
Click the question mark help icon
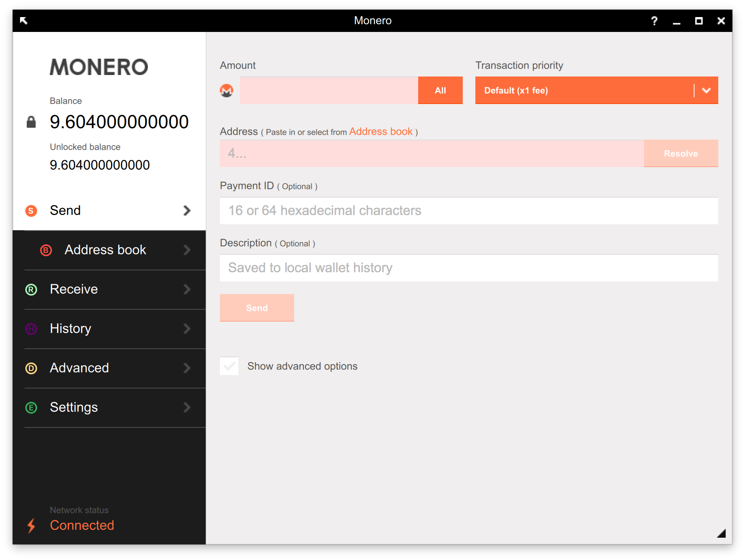coord(654,21)
